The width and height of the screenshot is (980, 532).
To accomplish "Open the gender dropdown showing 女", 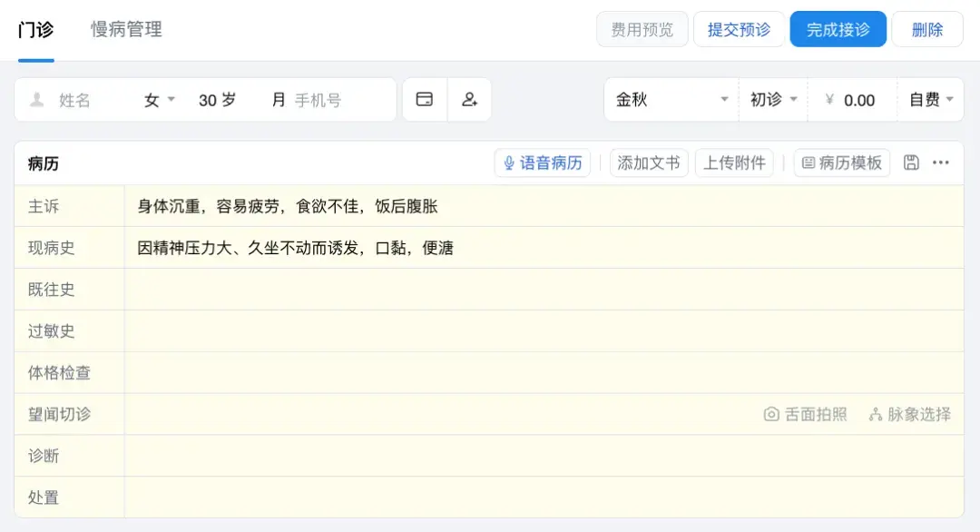I will click(x=160, y=100).
